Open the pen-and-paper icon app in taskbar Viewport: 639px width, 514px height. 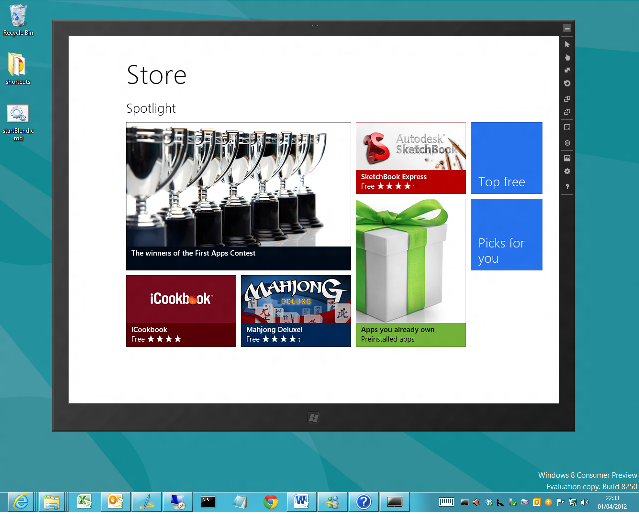pos(146,502)
